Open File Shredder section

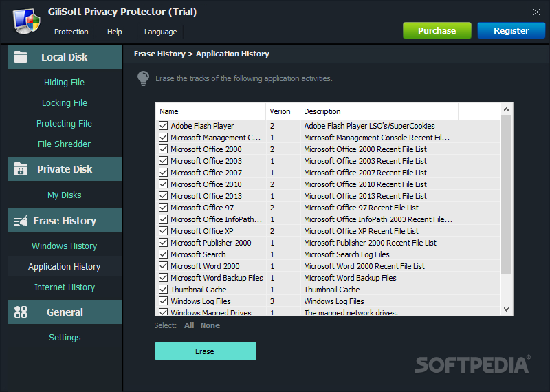(x=64, y=144)
